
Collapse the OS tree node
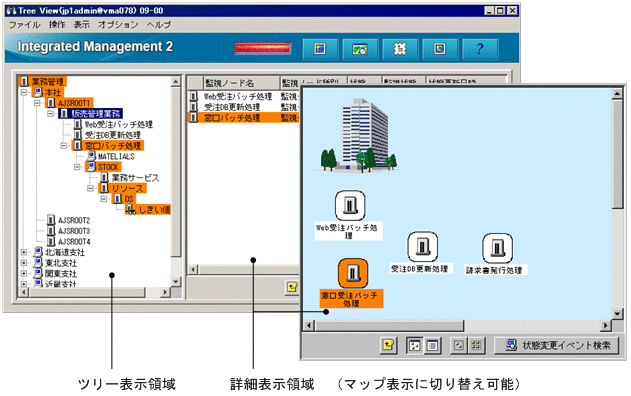coord(104,199)
